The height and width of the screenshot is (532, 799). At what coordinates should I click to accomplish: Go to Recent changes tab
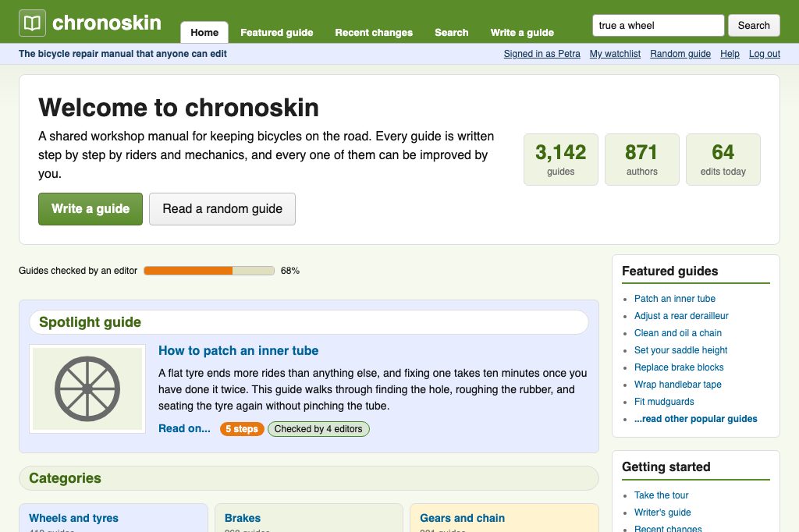[x=374, y=33]
